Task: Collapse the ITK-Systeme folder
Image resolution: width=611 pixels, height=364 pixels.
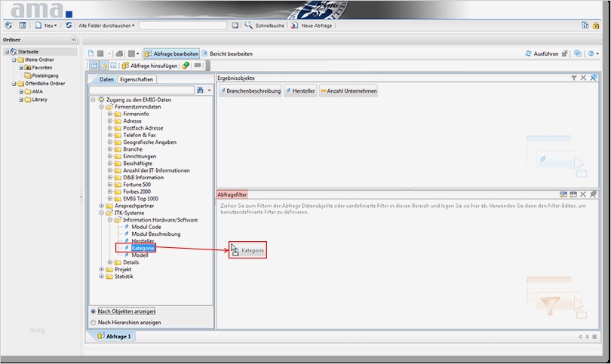Action: [101, 213]
